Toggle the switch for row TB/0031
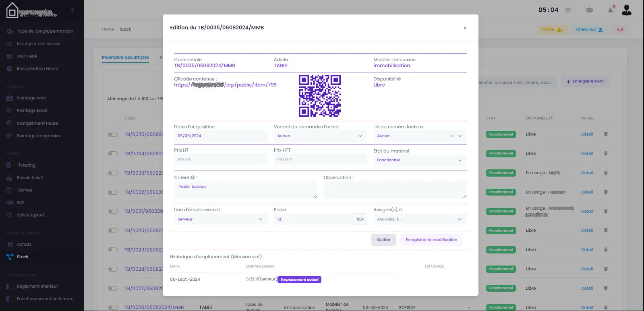Image resolution: width=644 pixels, height=311 pixels. [112, 211]
